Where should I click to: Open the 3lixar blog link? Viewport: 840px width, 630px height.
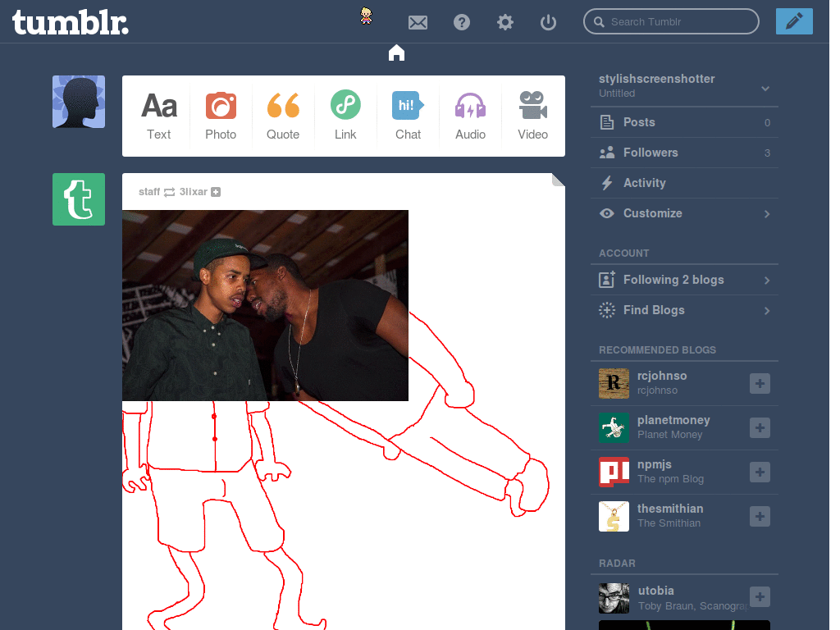194,192
